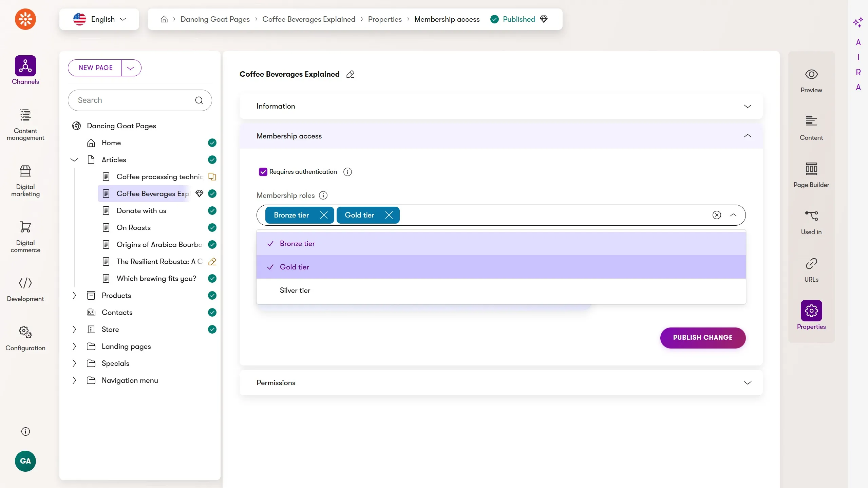Expand the Products tree node
Viewport: 868px width, 488px height.
click(x=74, y=296)
